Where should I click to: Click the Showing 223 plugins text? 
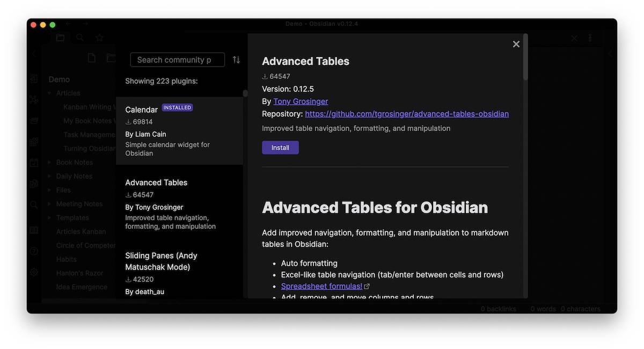(x=162, y=81)
